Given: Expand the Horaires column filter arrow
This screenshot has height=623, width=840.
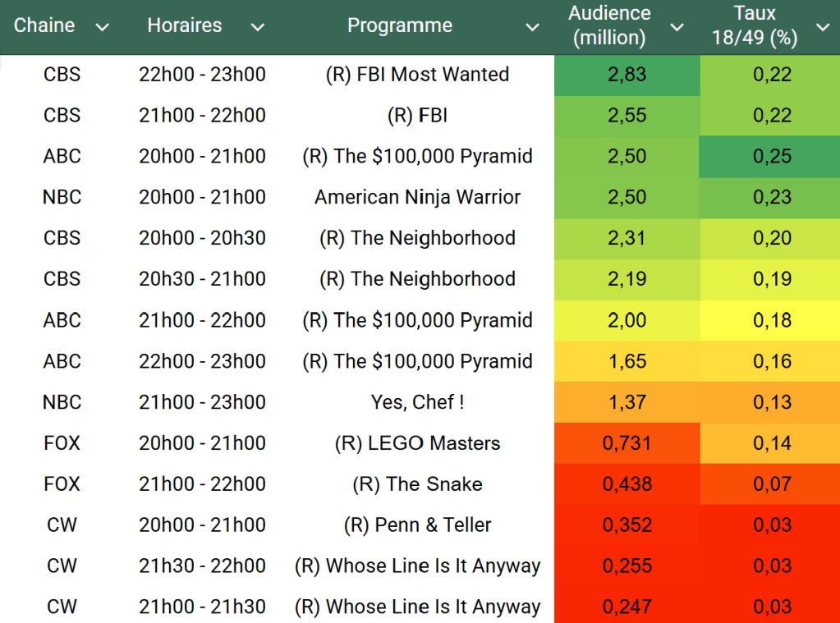Looking at the screenshot, I should pyautogui.click(x=257, y=28).
